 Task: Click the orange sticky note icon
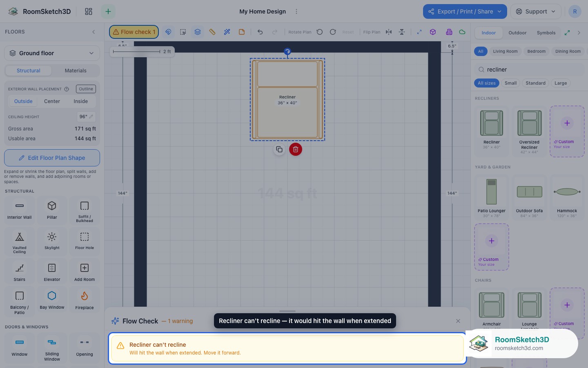tap(242, 32)
